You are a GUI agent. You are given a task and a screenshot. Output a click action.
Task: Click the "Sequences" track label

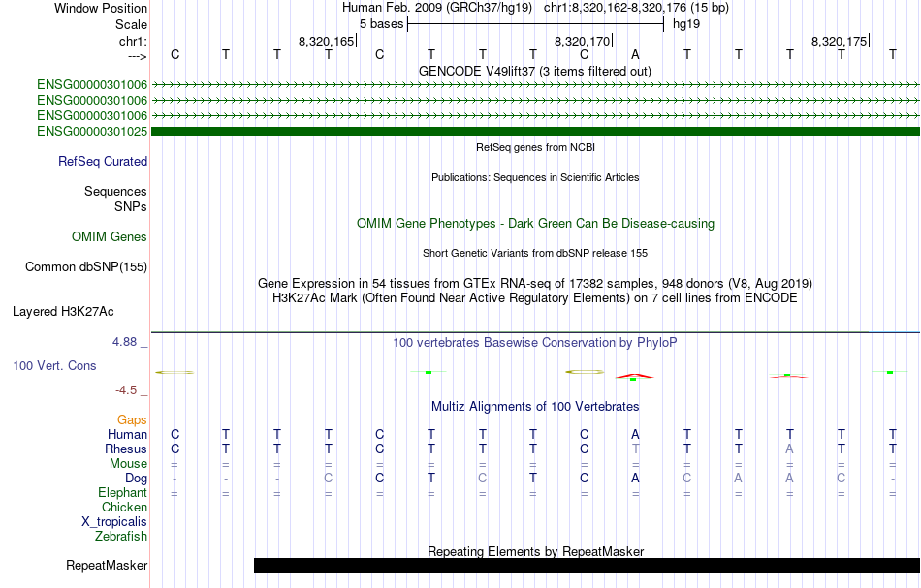click(115, 191)
